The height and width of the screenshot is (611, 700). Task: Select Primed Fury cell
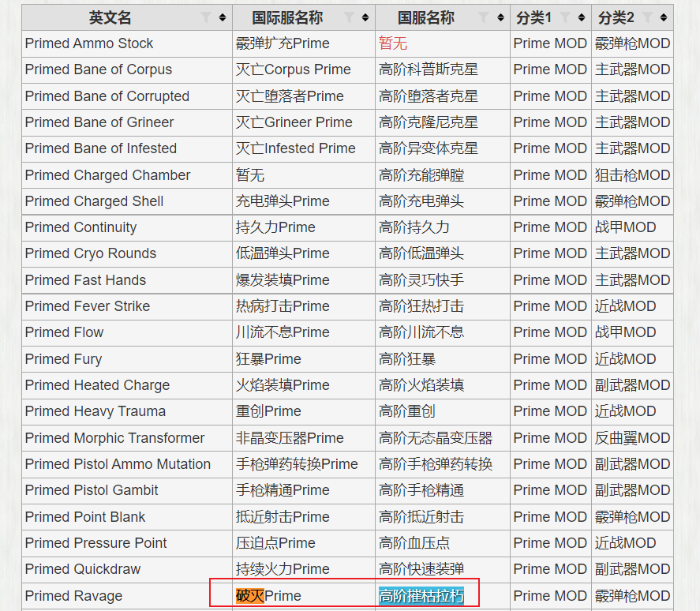pos(127,359)
